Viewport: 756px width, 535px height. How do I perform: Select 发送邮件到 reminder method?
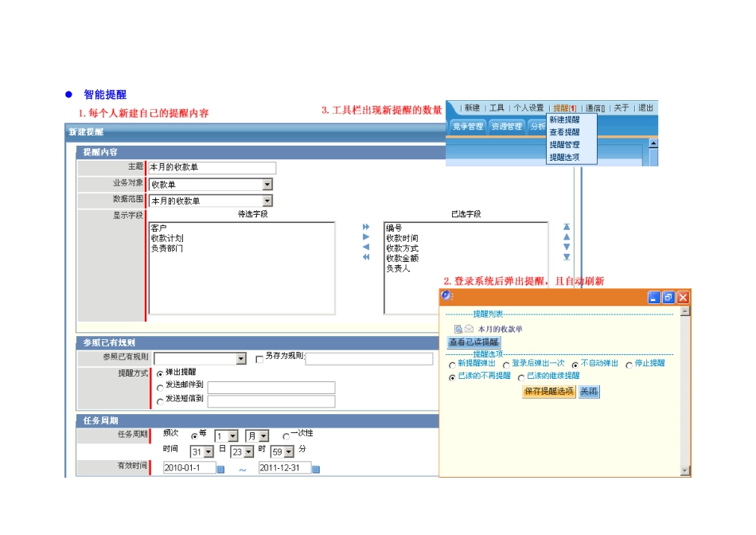click(160, 388)
